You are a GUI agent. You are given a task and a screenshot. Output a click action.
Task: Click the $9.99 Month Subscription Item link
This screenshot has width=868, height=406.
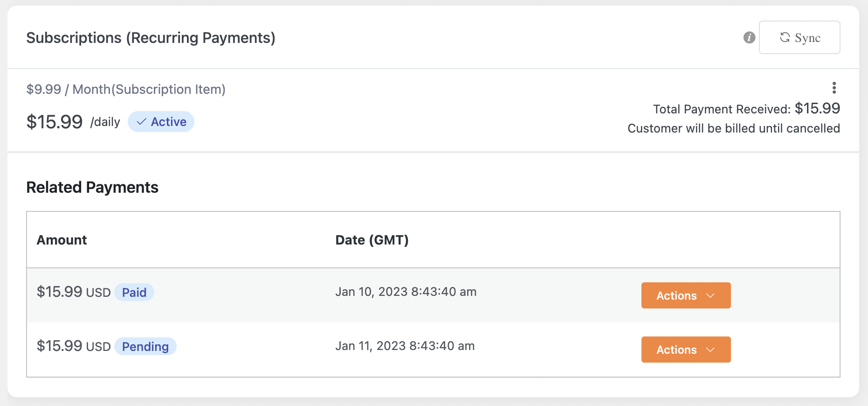(x=126, y=89)
